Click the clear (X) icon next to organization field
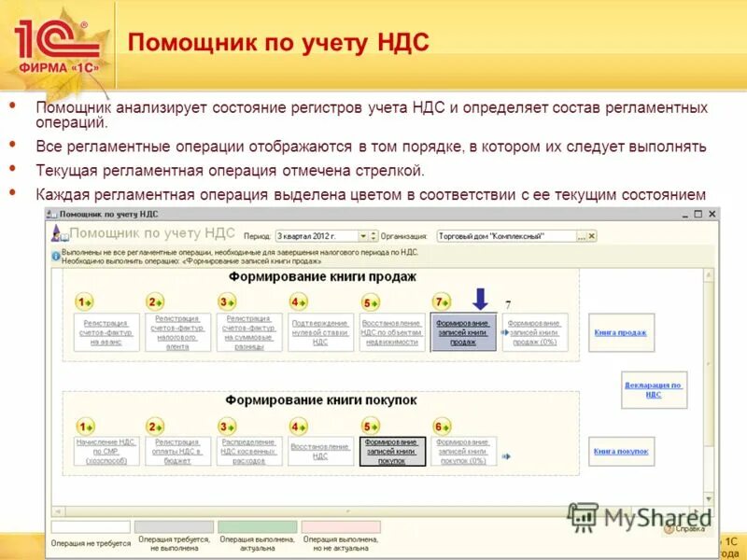The height and width of the screenshot is (560, 747). click(590, 233)
